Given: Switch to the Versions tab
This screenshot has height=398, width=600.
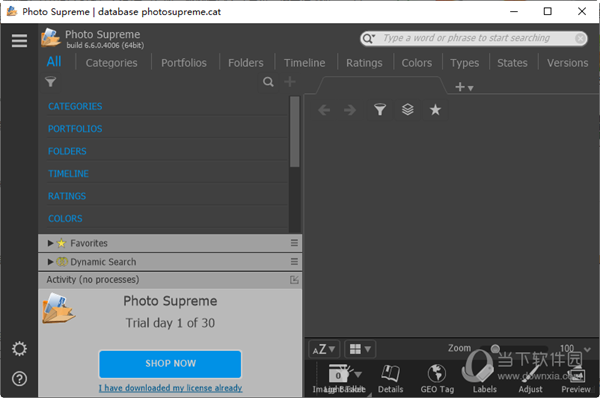Looking at the screenshot, I should tap(567, 63).
